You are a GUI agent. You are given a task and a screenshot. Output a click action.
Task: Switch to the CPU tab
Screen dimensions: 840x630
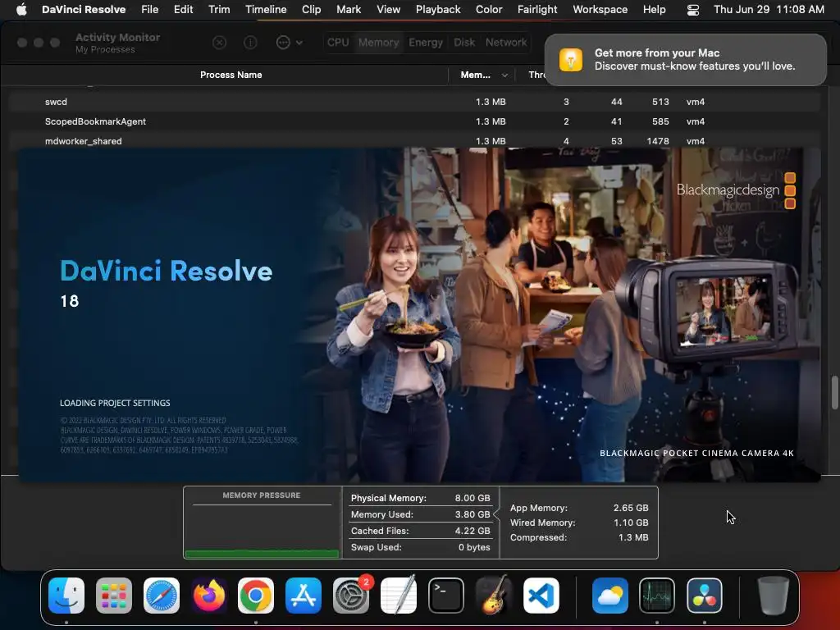click(x=338, y=43)
